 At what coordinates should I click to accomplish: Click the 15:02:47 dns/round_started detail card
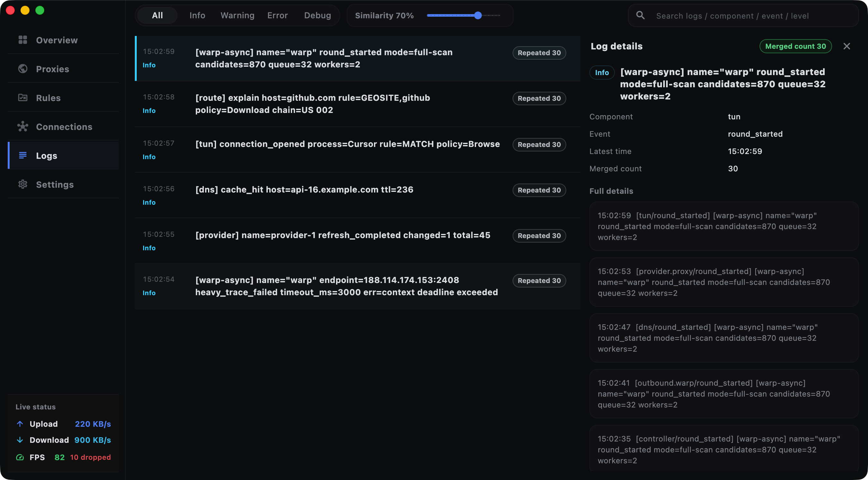pos(724,338)
